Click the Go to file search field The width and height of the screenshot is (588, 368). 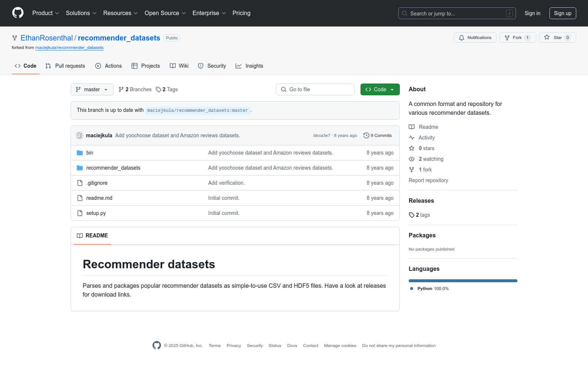pyautogui.click(x=315, y=89)
